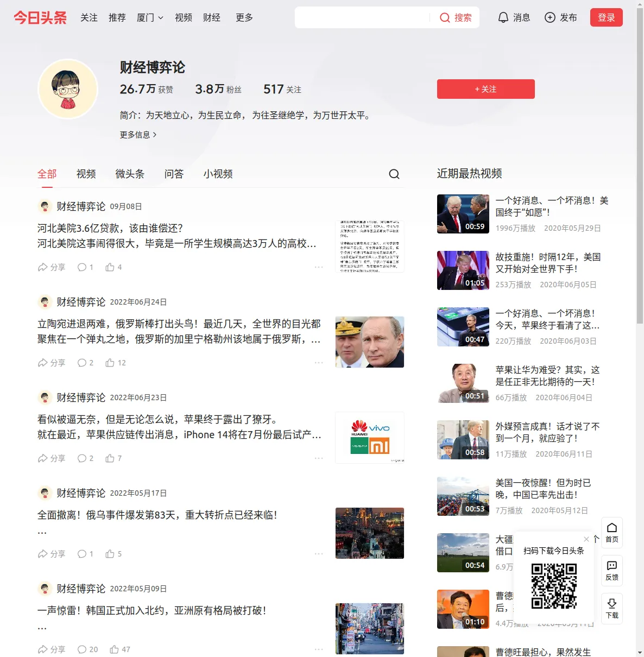
Task: Open the 3.8万 粉丝 followers count
Action: pyautogui.click(x=218, y=89)
